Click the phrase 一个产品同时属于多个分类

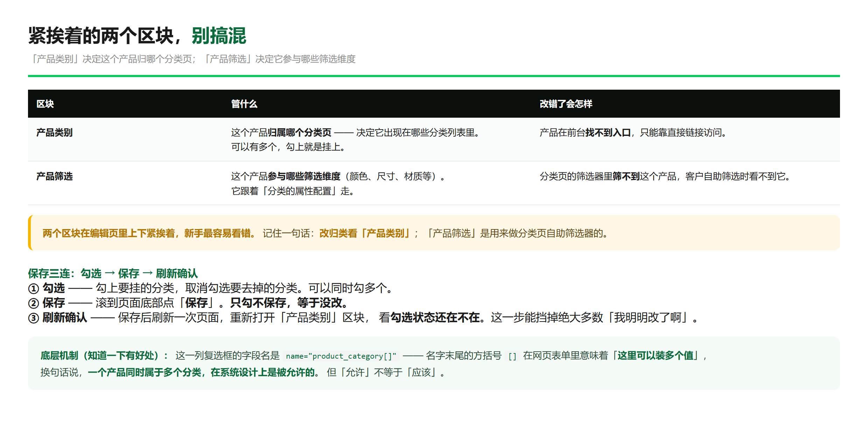click(x=145, y=372)
